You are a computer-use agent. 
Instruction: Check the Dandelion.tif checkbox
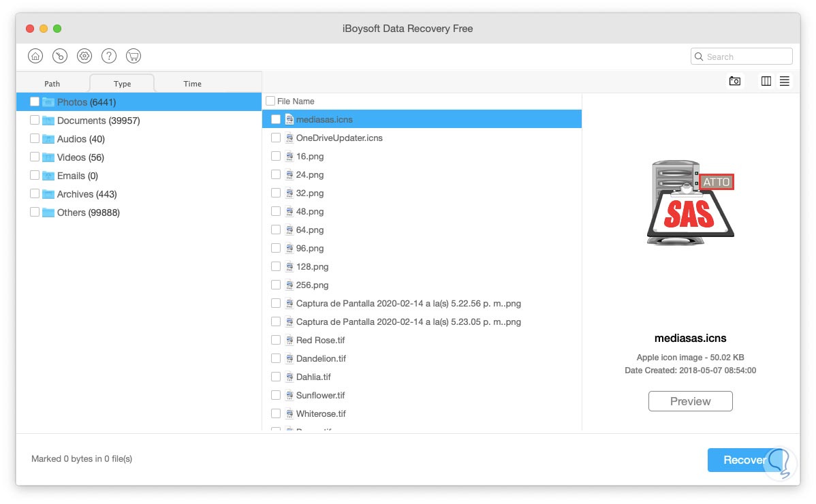point(276,358)
